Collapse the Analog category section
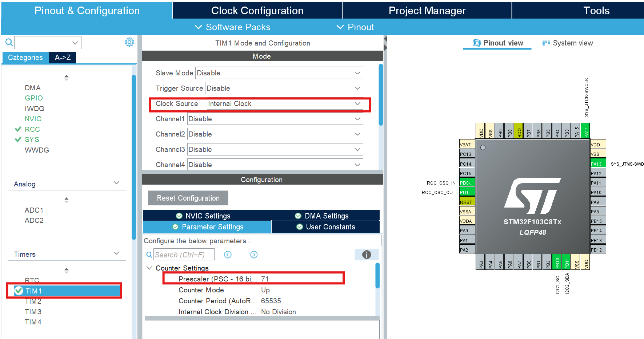The image size is (644, 339). pyautogui.click(x=116, y=183)
